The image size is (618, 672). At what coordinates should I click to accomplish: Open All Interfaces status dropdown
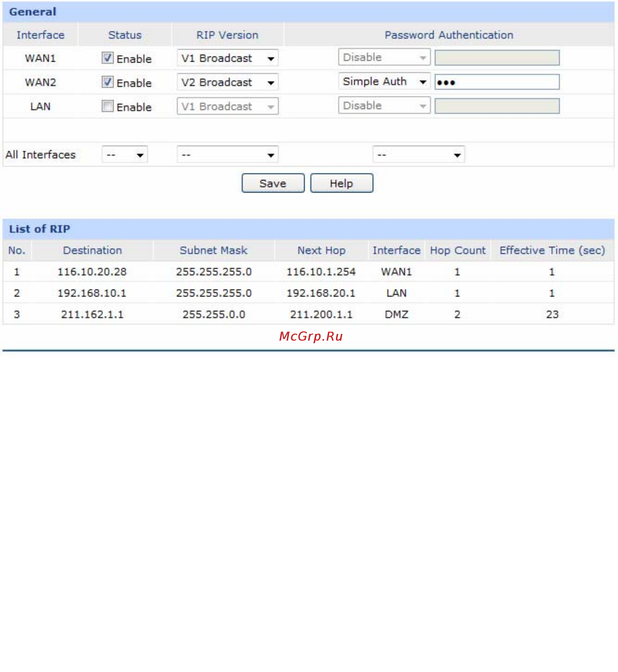pos(125,155)
